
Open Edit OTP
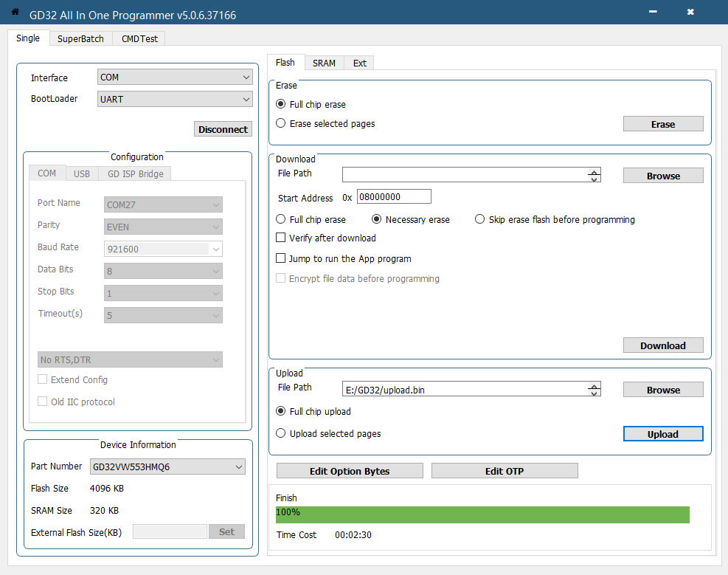click(x=505, y=471)
